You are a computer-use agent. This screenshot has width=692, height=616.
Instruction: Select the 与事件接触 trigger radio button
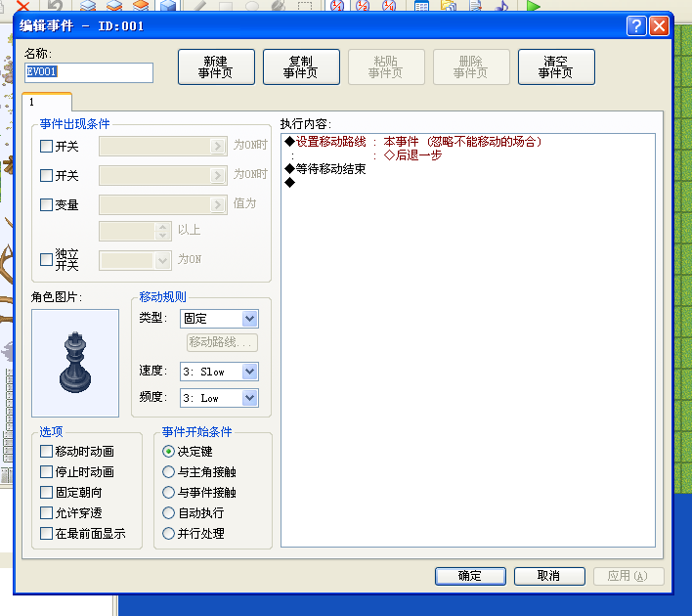(x=168, y=492)
